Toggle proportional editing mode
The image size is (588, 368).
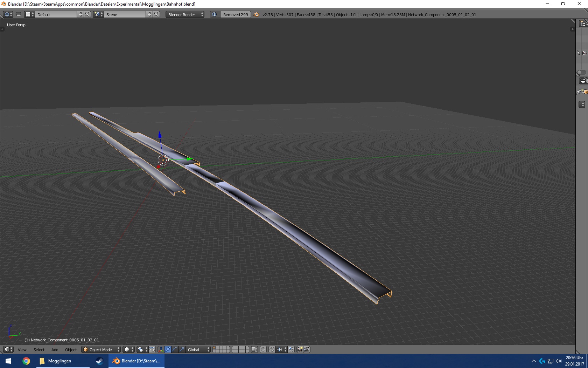click(263, 349)
